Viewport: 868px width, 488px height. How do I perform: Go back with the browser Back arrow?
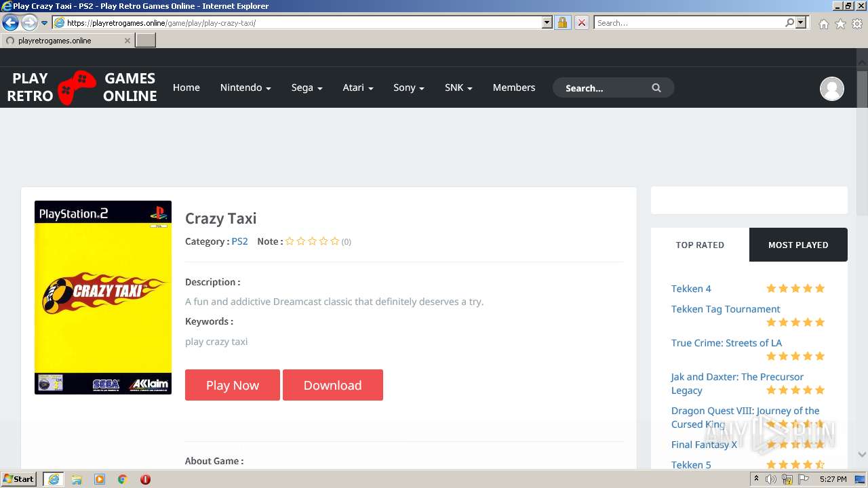tap(10, 23)
